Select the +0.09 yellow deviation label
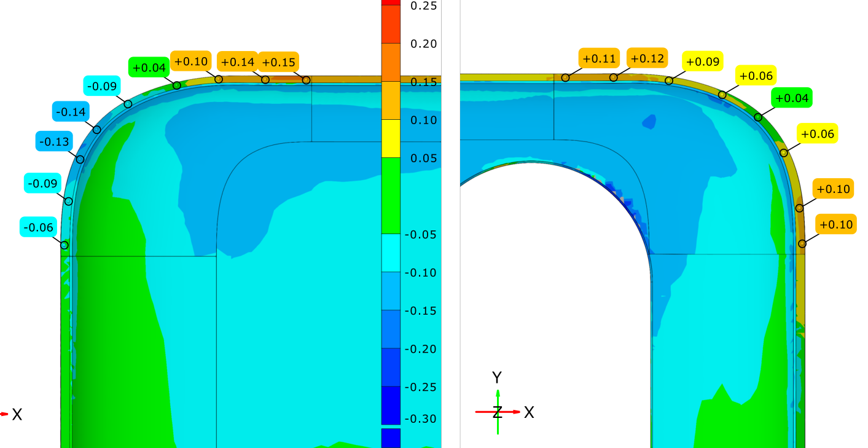The width and height of the screenshot is (868, 448). [702, 62]
